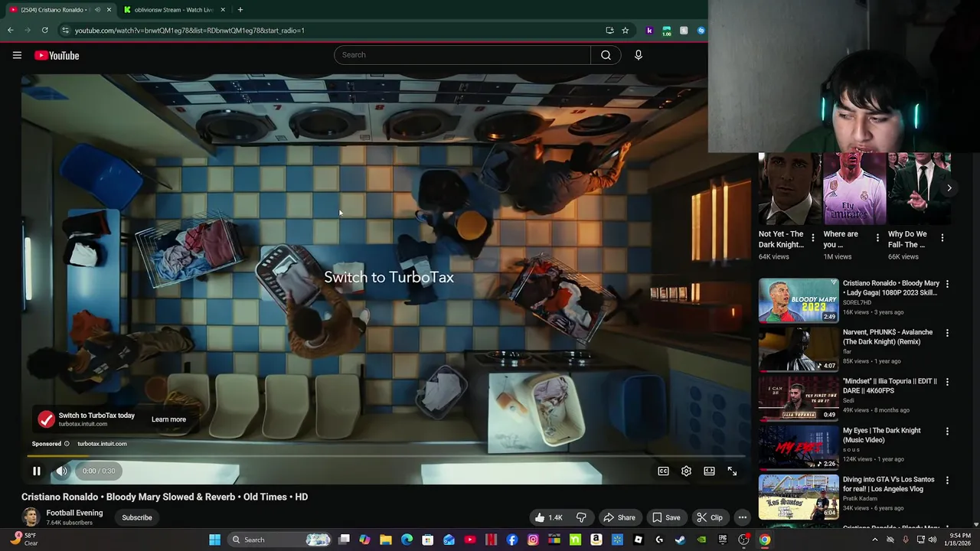Open a new browser tab
This screenshot has height=551, width=980.
240,10
